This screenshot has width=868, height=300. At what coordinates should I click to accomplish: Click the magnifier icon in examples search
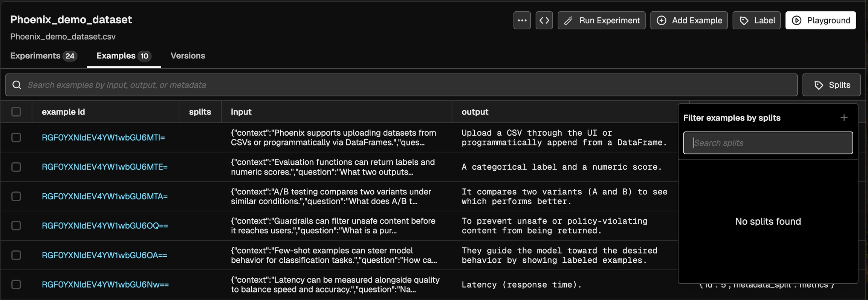(17, 85)
